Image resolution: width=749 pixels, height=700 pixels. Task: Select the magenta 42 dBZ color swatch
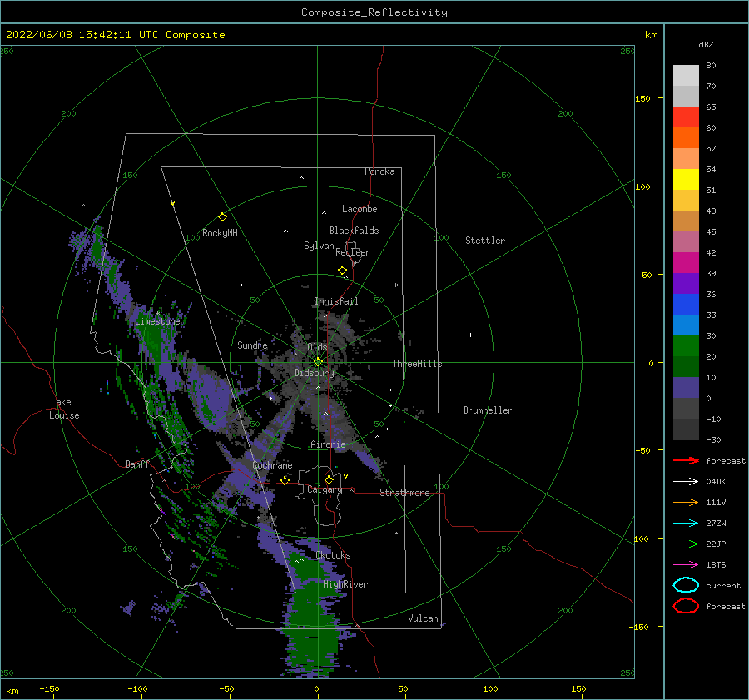click(686, 263)
